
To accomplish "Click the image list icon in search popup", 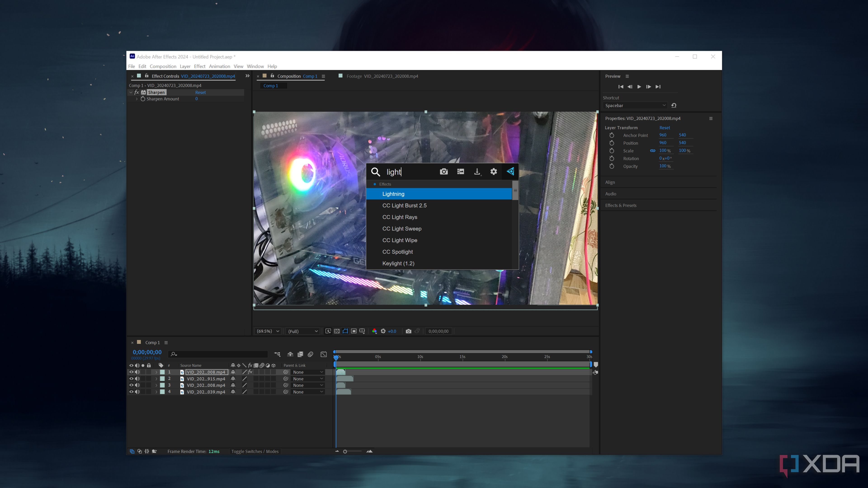I will point(460,172).
